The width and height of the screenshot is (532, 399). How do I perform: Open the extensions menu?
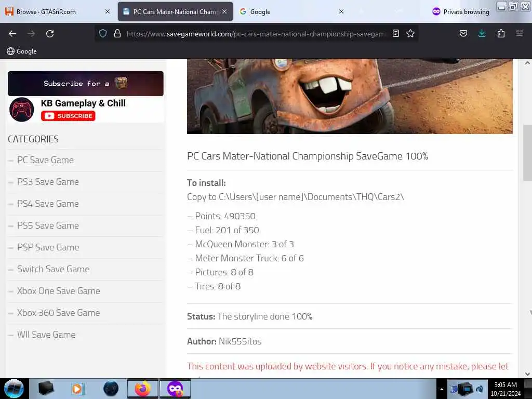[501, 33]
